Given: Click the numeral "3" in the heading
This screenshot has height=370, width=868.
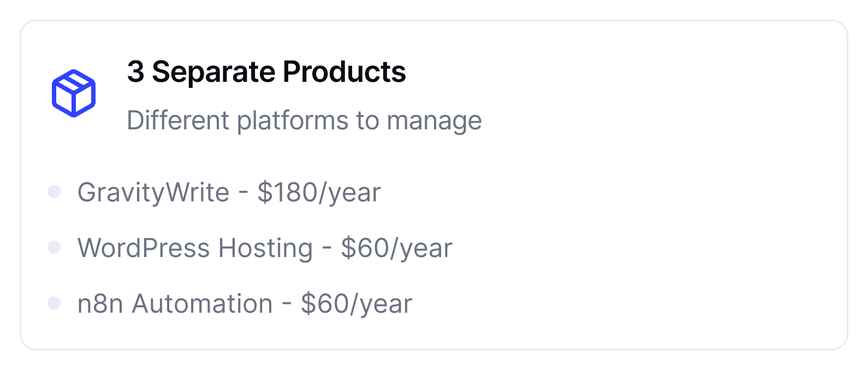Looking at the screenshot, I should (x=135, y=71).
